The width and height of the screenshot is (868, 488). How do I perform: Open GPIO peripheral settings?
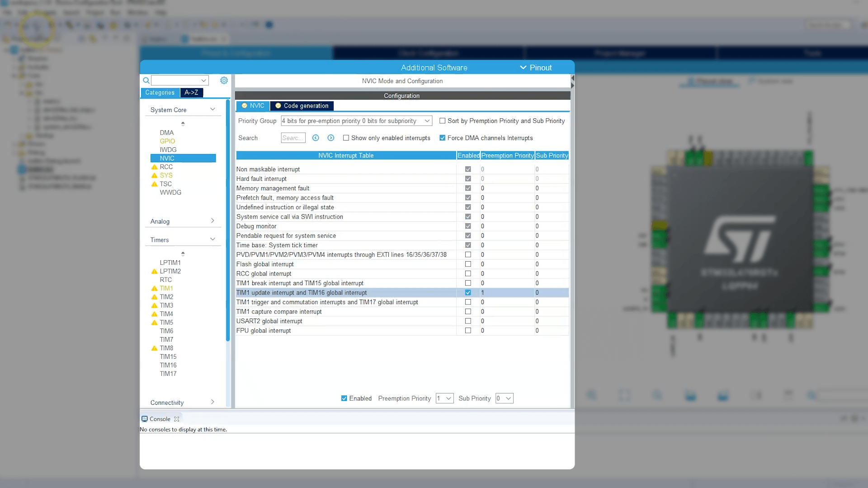(168, 141)
